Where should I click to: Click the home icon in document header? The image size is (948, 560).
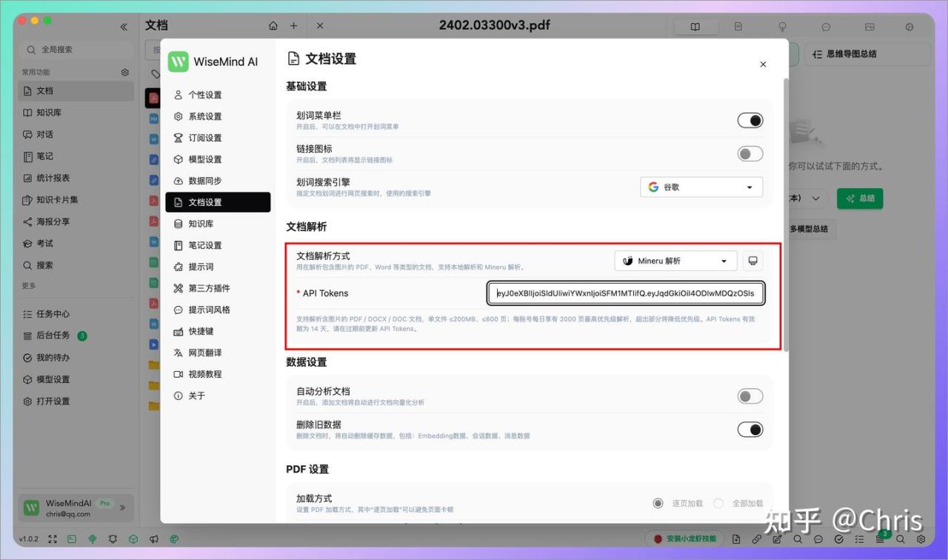coord(273,26)
